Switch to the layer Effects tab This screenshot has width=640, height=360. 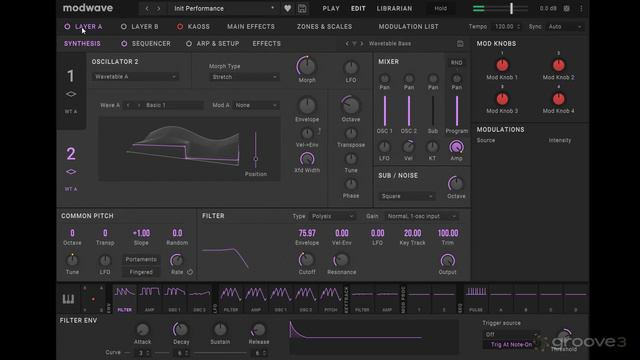(x=267, y=43)
